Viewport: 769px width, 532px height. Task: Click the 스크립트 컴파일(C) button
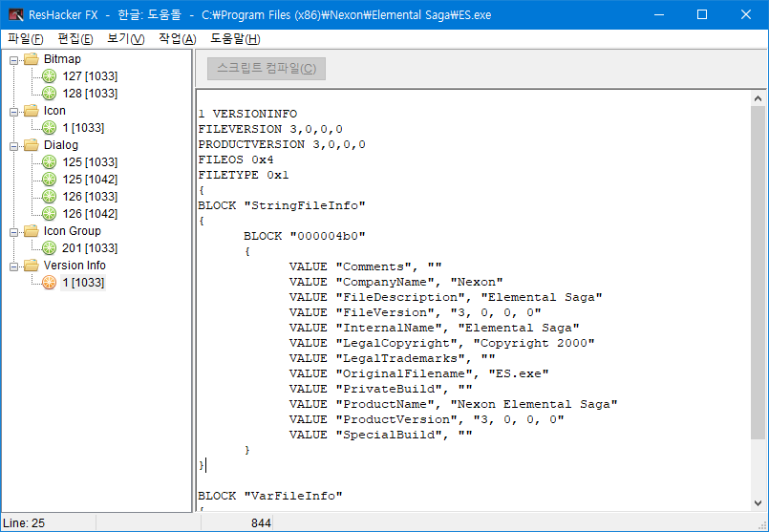pos(267,68)
